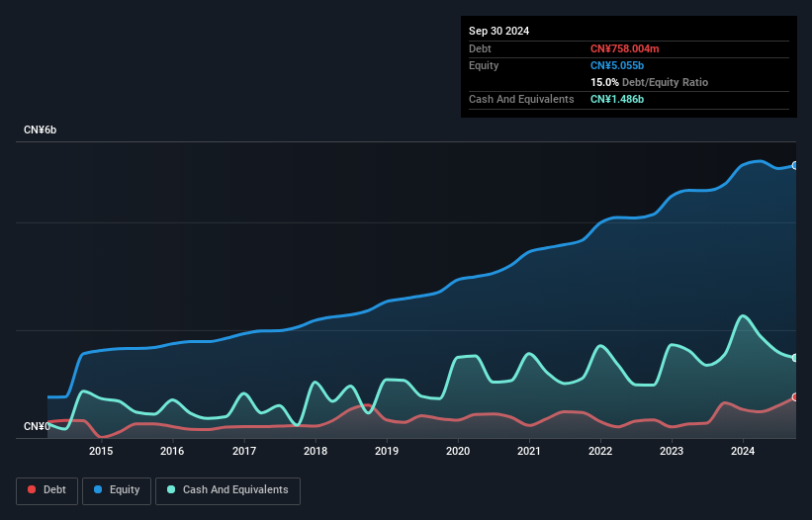Click the 2024 x-axis label
812x520 pixels.
click(743, 451)
